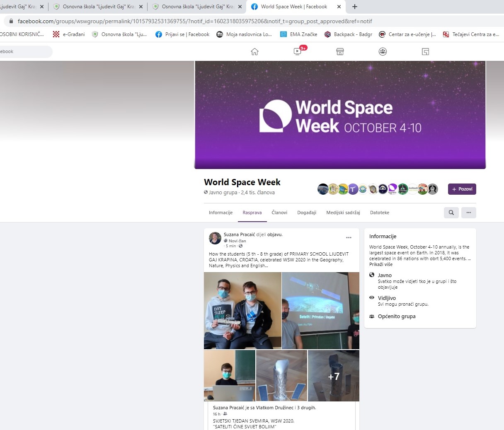The image size is (504, 430).
Task: Open Tečajevi Centra bookmark
Action: point(471,34)
